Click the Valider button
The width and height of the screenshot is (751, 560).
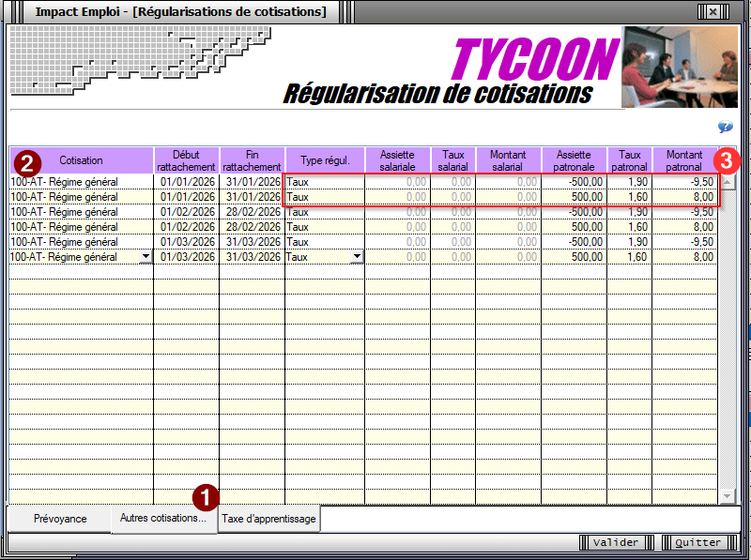(616, 542)
